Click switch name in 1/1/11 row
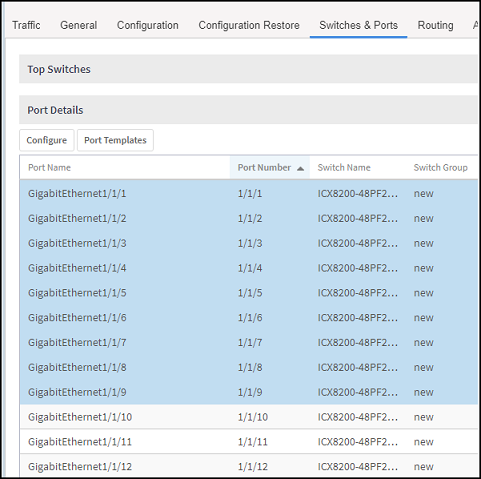 tap(357, 442)
